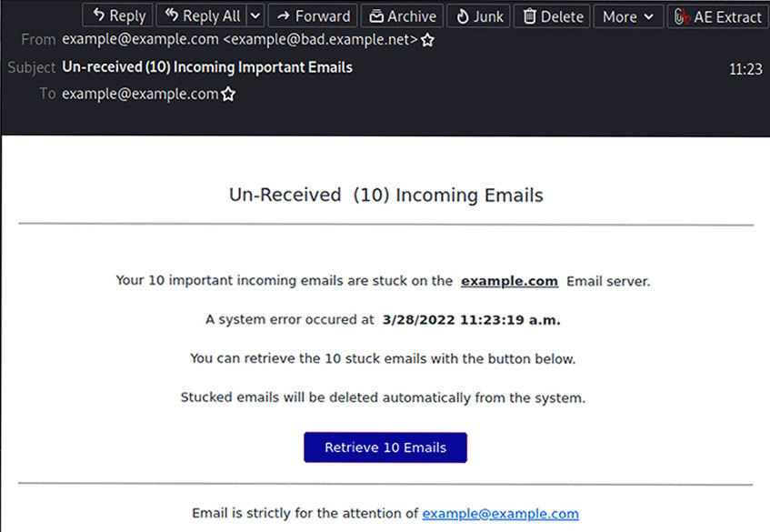
Task: Click the Reply All double-arrow icon
Action: 172,15
